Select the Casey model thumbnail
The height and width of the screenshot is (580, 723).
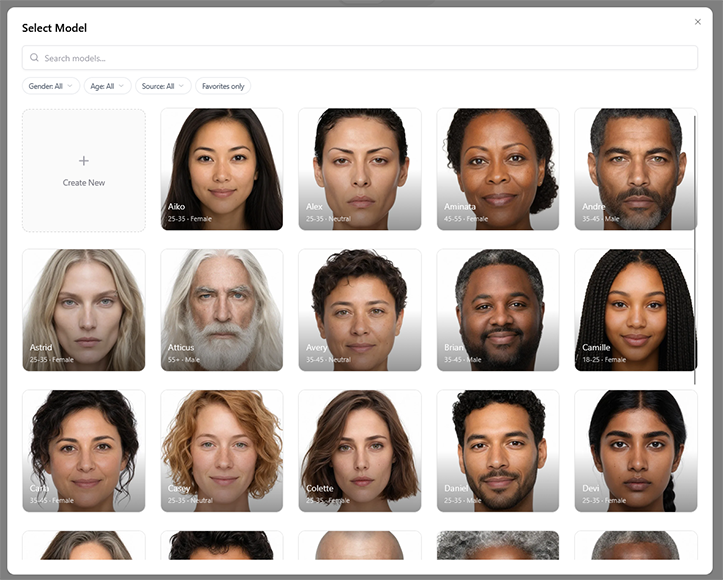[x=222, y=451]
